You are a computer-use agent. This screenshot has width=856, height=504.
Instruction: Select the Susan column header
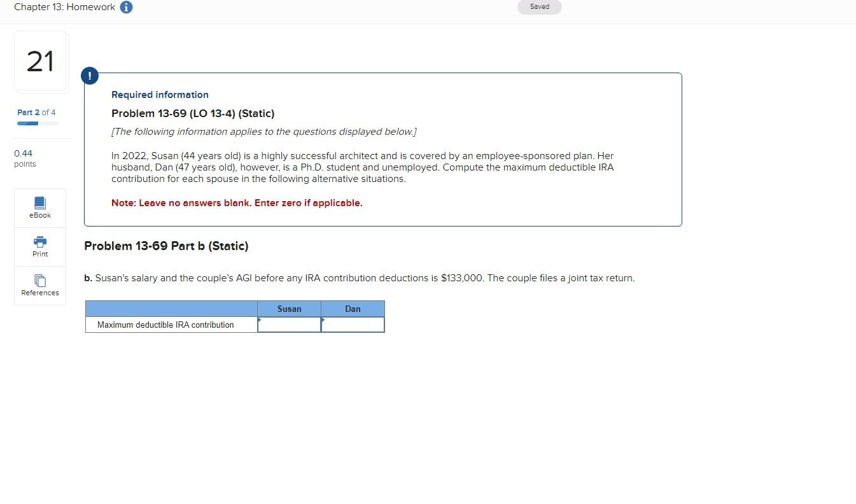coord(290,309)
